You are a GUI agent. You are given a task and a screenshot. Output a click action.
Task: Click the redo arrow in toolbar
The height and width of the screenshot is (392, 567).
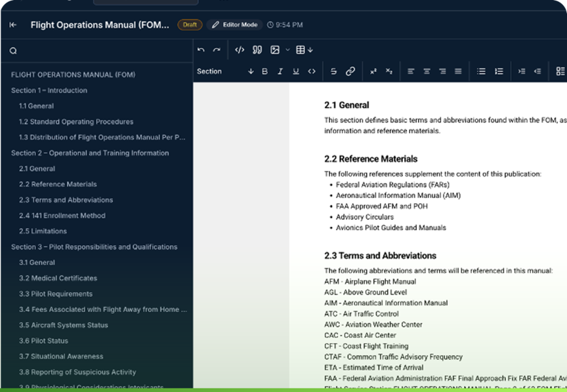217,50
